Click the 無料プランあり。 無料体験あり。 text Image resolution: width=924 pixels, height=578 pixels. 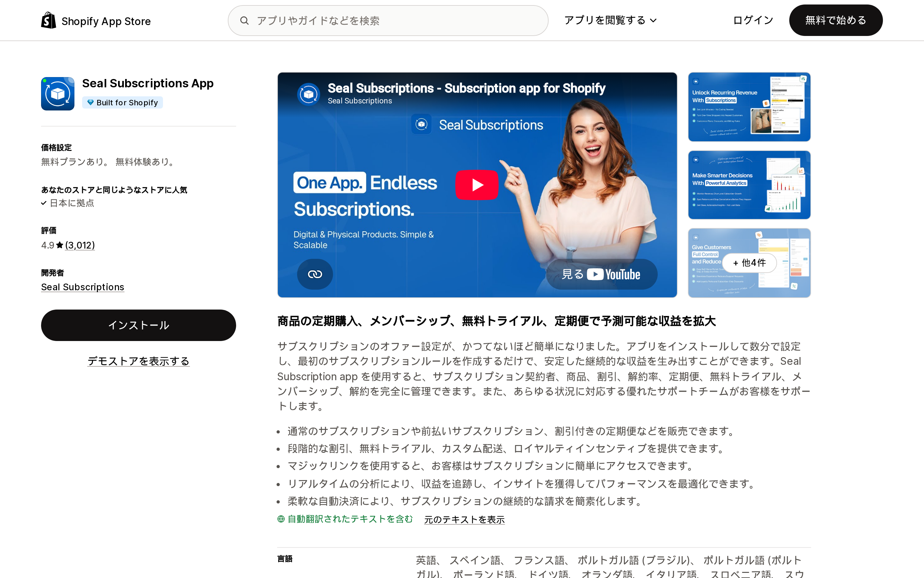tap(109, 162)
